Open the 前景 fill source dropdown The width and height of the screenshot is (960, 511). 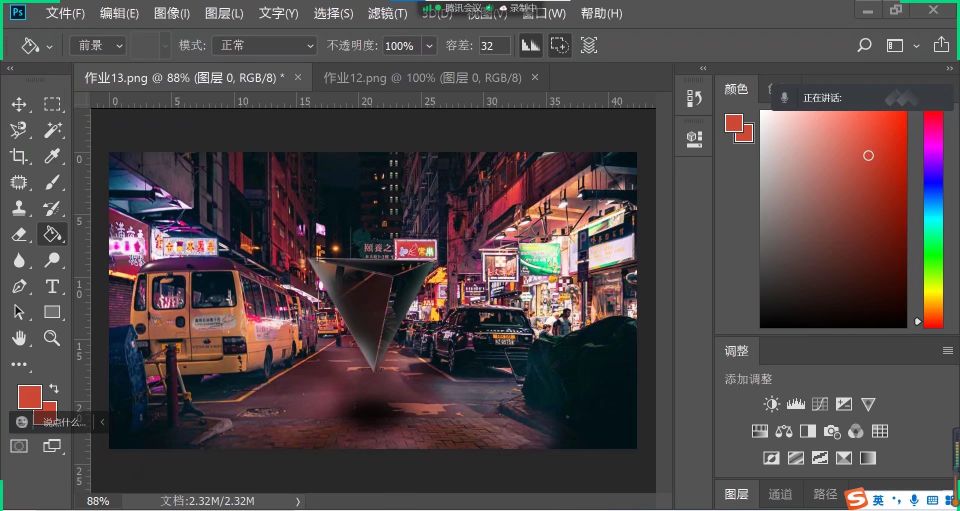98,46
